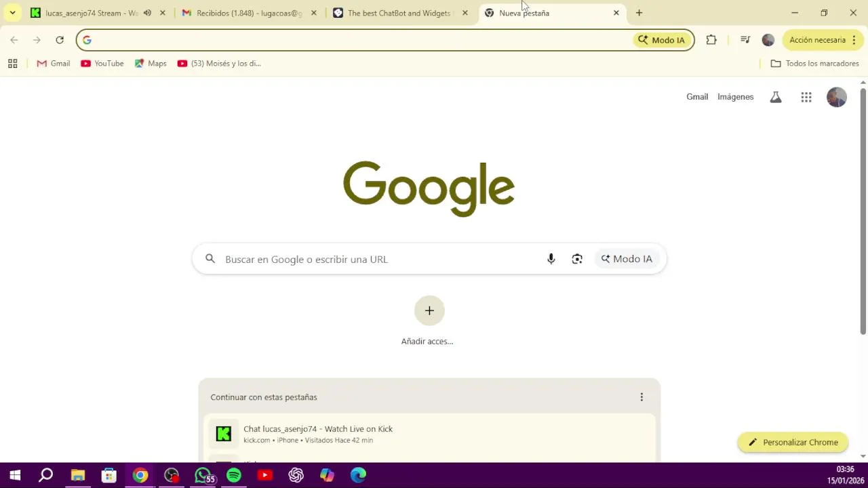This screenshot has height=488, width=868.
Task: Open the Maps bookmark
Action: [151, 64]
